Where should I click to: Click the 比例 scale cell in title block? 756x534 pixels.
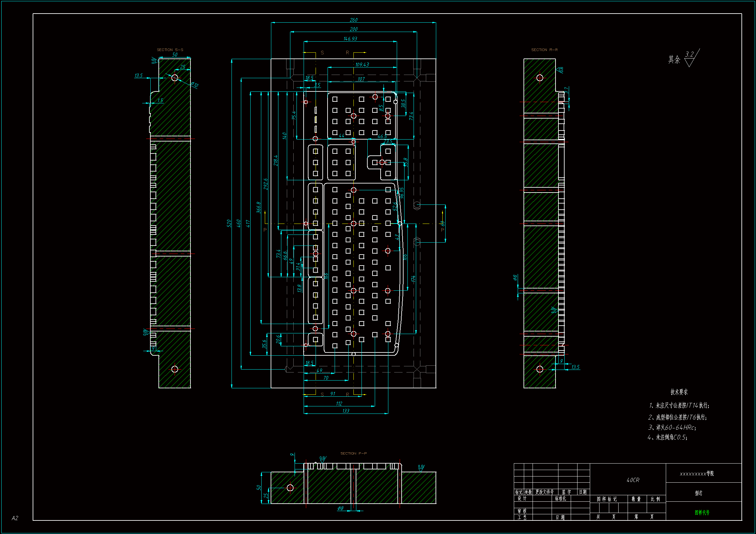pos(655,499)
